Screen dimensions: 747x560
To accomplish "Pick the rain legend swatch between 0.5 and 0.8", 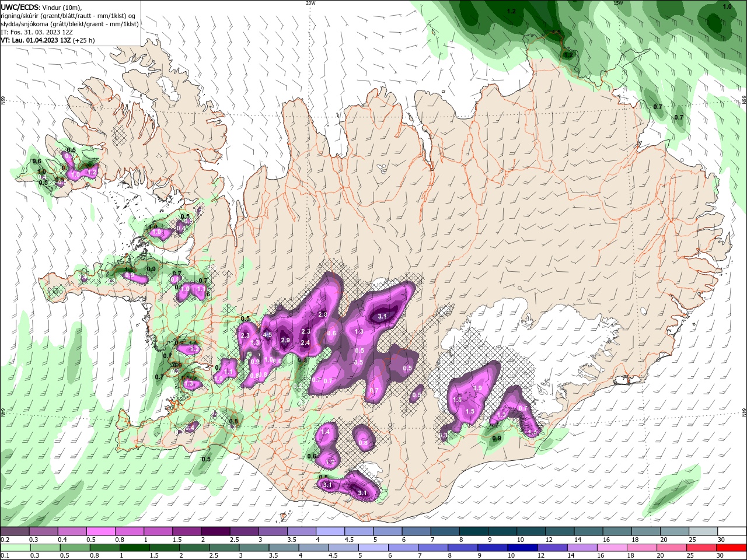I will coord(75,548).
